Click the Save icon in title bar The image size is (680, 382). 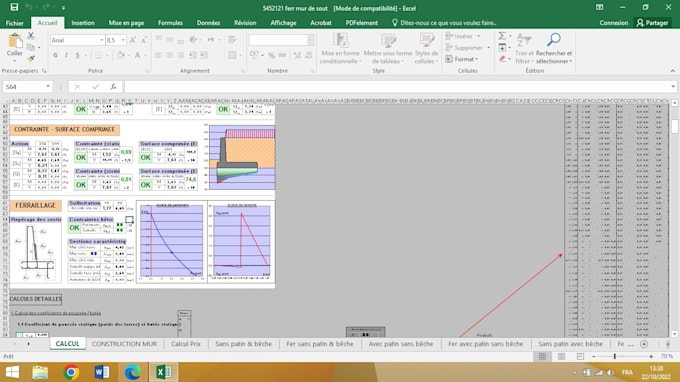(x=14, y=7)
